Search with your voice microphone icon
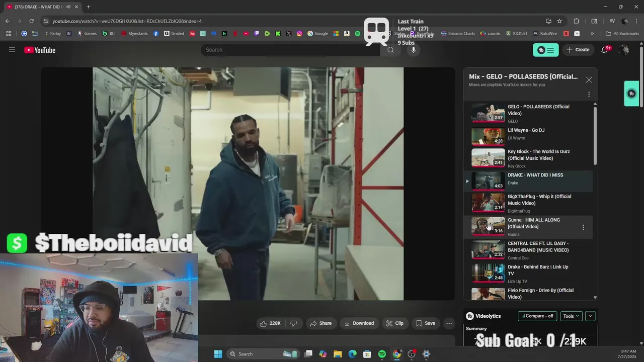The image size is (644, 362). pyautogui.click(x=414, y=50)
